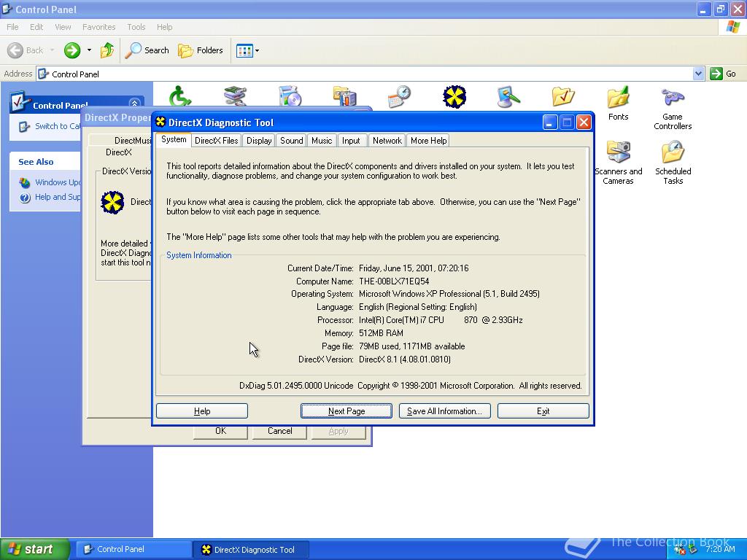Open the Folder Options icon with checkmark
This screenshot has height=560, width=747.
click(564, 97)
